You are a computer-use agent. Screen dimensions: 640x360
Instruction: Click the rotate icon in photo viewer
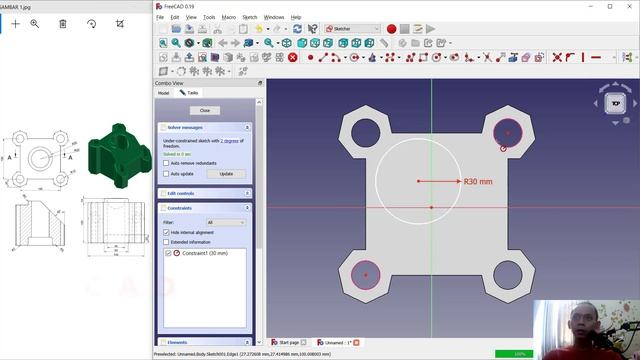pyautogui.click(x=91, y=24)
